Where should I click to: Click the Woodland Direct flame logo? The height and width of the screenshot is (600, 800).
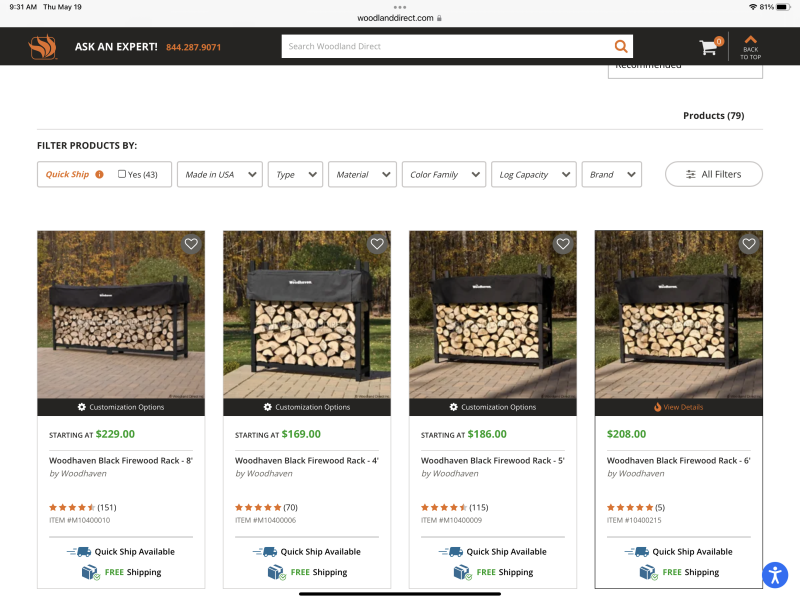(x=42, y=46)
